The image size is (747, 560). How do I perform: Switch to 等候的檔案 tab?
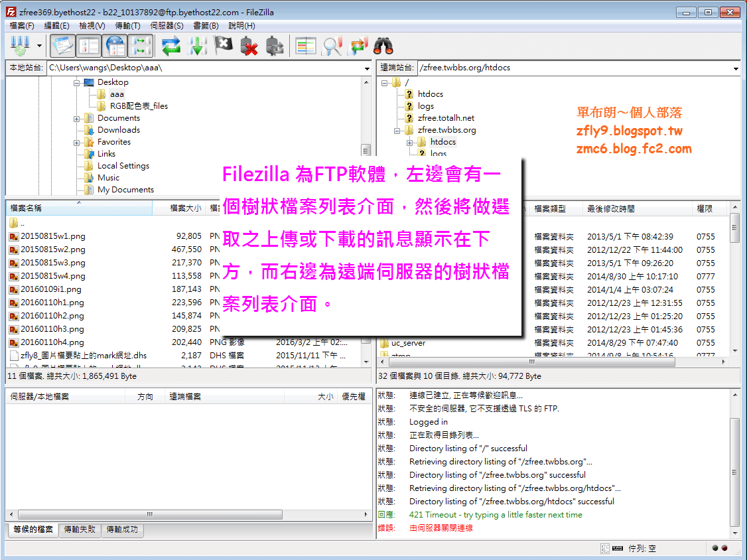33,529
